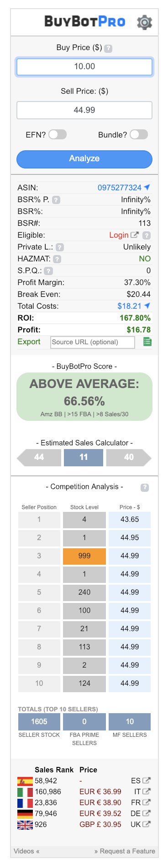Click the orange 999 stock level cell
Screen dimensions: 168x868
[84, 556]
